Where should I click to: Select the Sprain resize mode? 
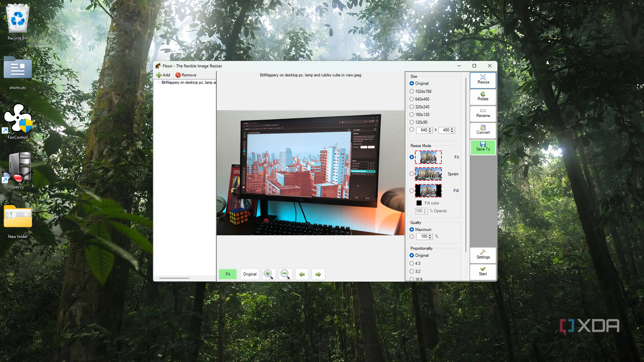pyautogui.click(x=412, y=174)
